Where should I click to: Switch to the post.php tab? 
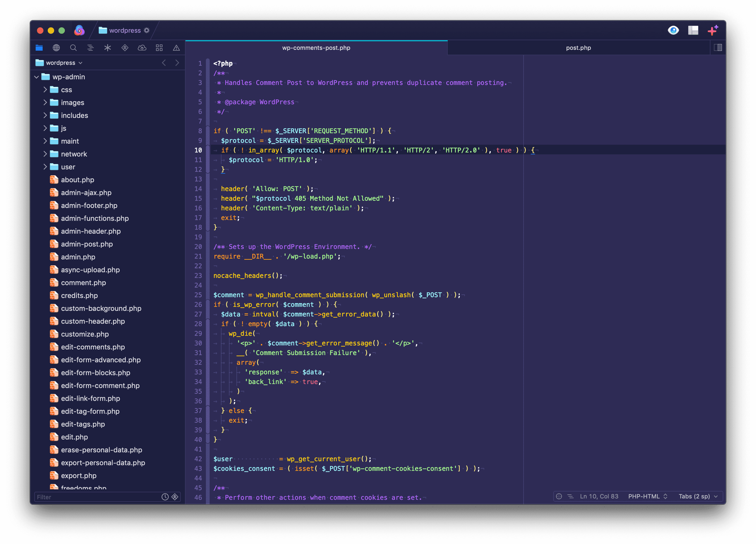click(578, 48)
